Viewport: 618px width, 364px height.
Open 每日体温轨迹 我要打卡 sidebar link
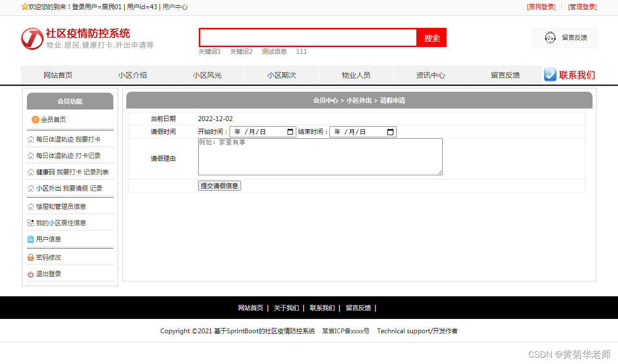tap(68, 140)
